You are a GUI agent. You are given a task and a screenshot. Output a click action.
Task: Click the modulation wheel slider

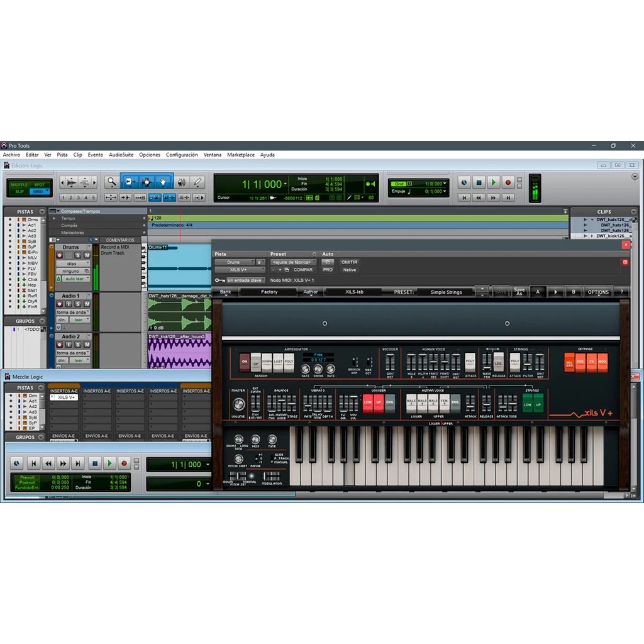(x=271, y=476)
